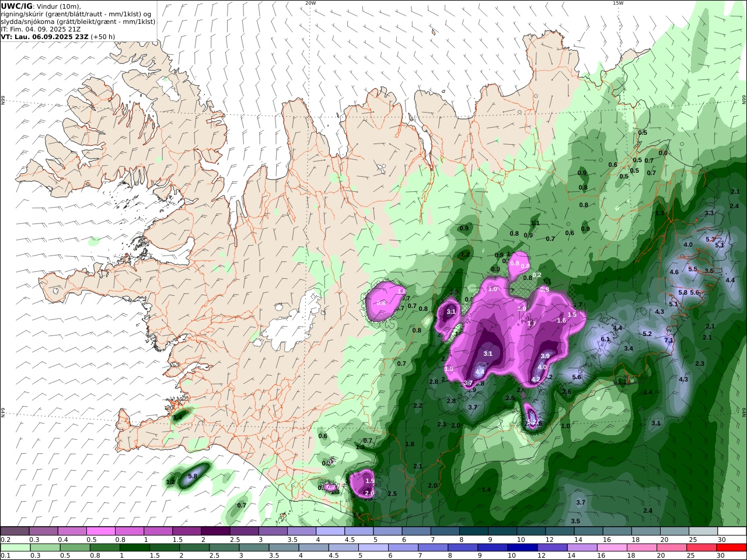Click the 0.2 mauve swatch in top legend row
The width and height of the screenshot is (747, 560).
pyautogui.click(x=15, y=531)
